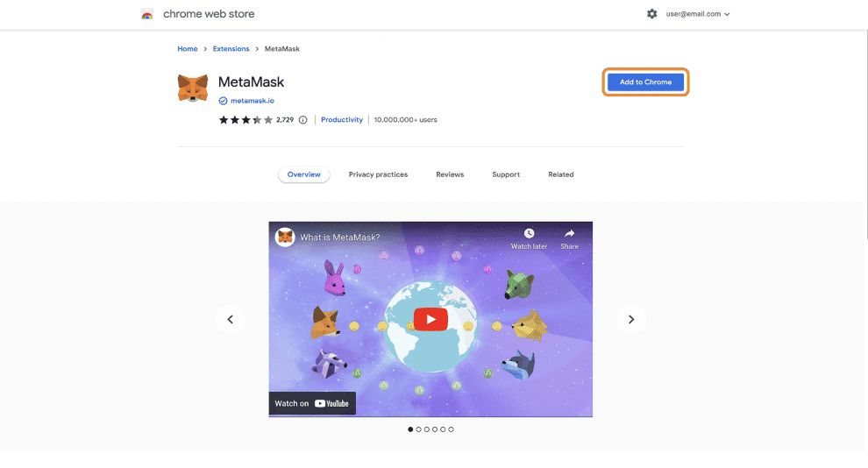
Task: Select the last carousel dot
Action: pyautogui.click(x=452, y=429)
